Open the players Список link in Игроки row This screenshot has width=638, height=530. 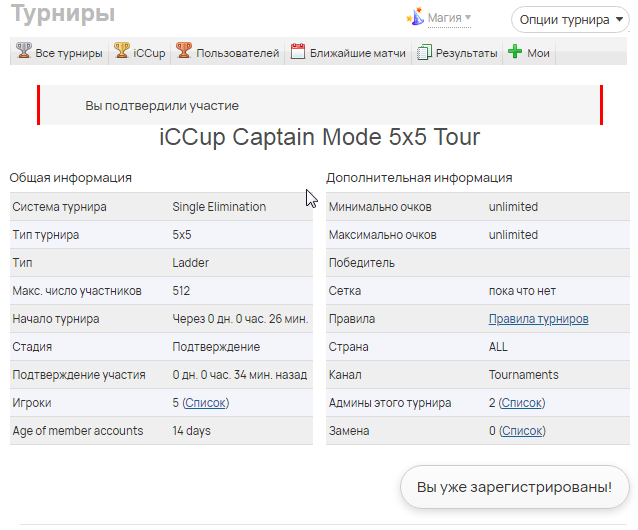[x=206, y=403]
